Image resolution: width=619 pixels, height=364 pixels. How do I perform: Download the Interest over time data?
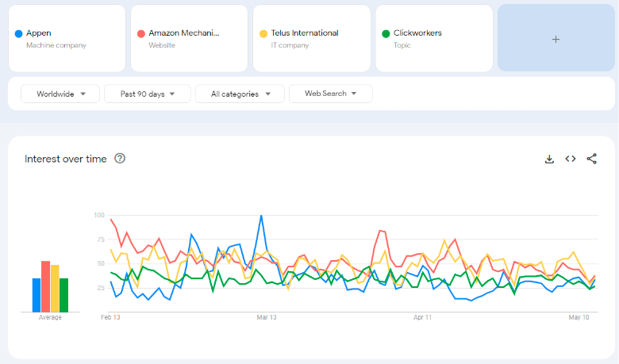tap(549, 159)
